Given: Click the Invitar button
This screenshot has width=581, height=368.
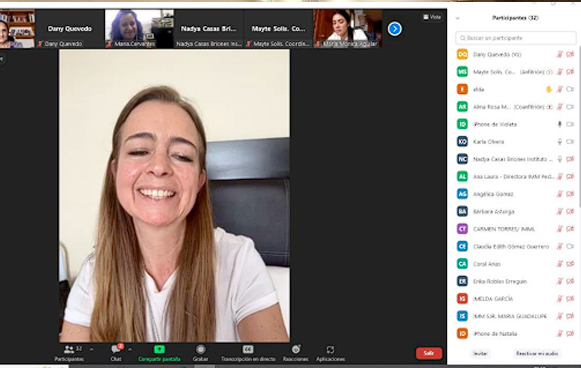Looking at the screenshot, I should (x=480, y=354).
